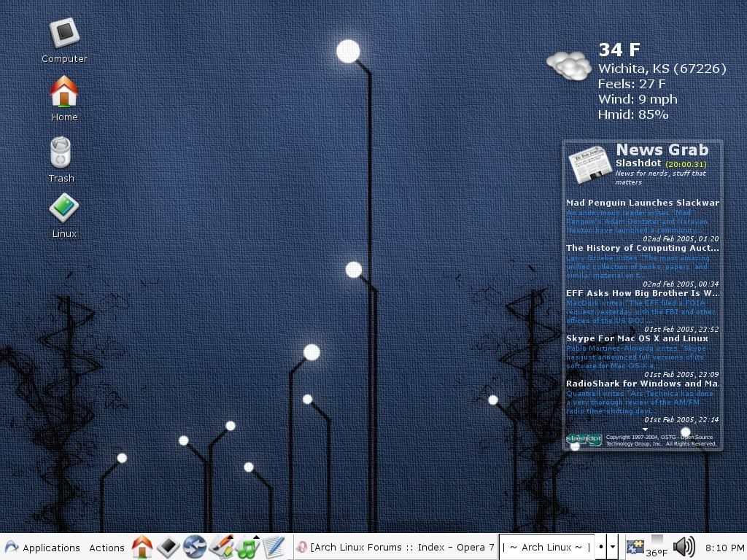Open 'Mad Penguin Launches Slackwar' headline
Screen dimensions: 747x560
(643, 203)
